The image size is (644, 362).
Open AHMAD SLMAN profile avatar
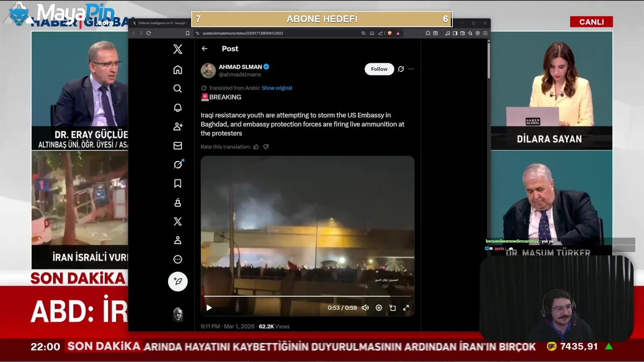pyautogui.click(x=208, y=70)
